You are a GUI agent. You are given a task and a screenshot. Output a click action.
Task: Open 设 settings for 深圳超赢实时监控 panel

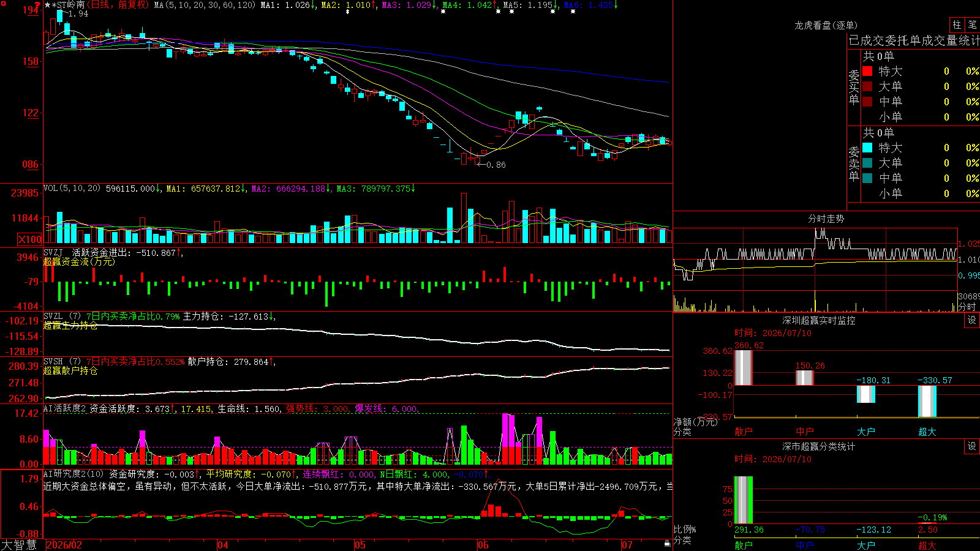(x=972, y=320)
